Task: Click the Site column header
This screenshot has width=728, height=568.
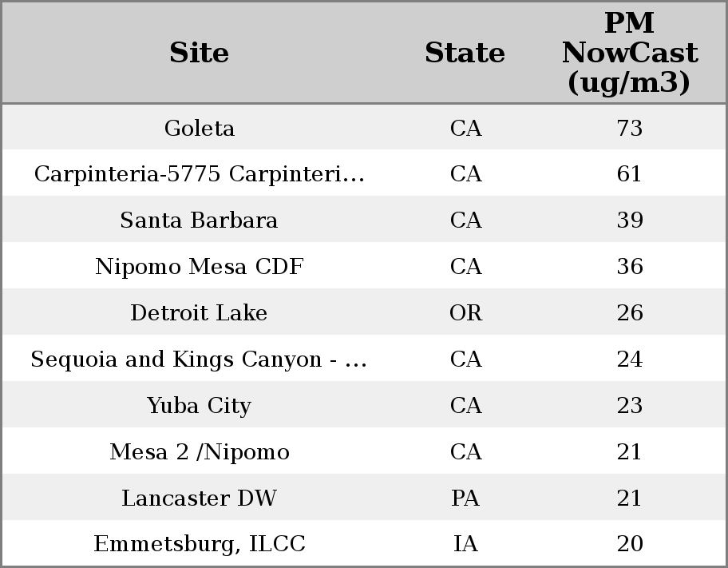Action: click(199, 54)
